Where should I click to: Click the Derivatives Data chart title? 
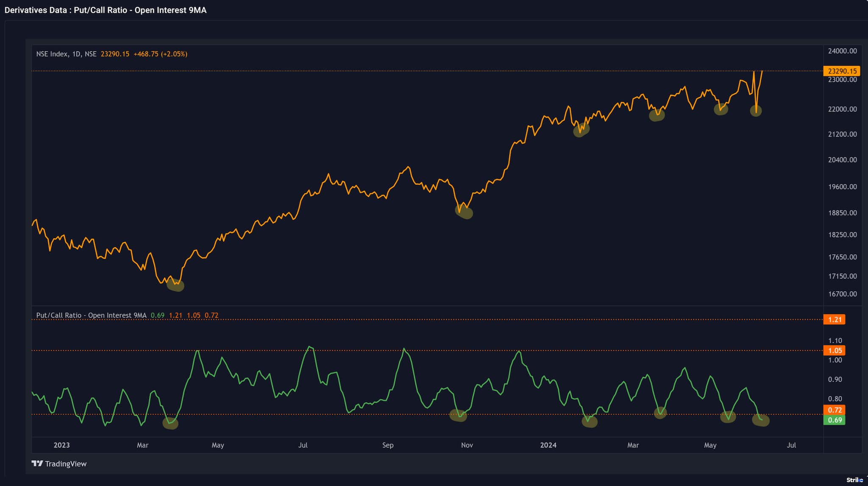(106, 10)
